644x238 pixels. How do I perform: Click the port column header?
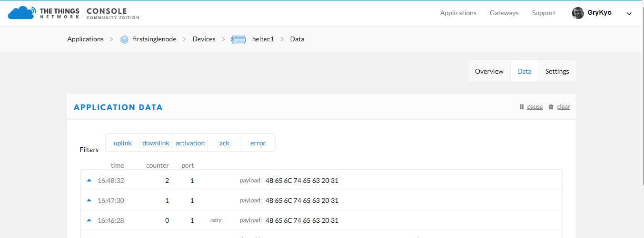pyautogui.click(x=188, y=165)
